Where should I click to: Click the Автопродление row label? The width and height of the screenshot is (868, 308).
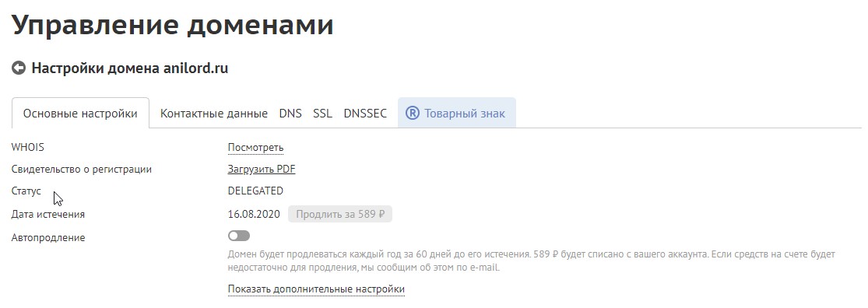click(48, 238)
